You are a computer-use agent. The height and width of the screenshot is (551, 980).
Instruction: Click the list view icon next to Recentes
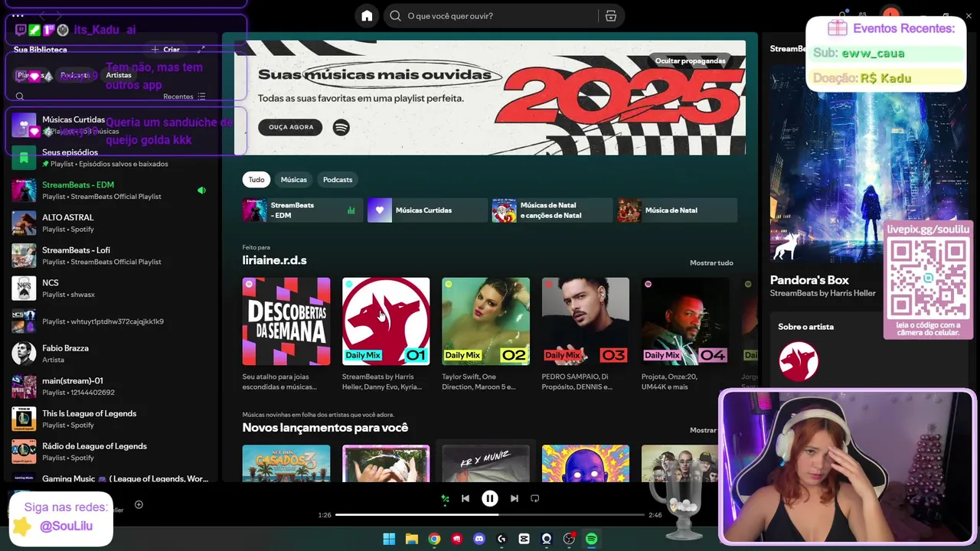(x=201, y=96)
